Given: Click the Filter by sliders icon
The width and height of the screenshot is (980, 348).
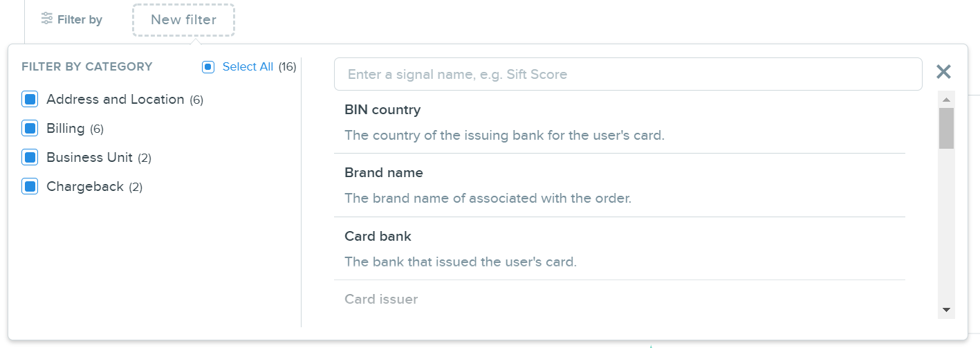Looking at the screenshot, I should pos(46,19).
